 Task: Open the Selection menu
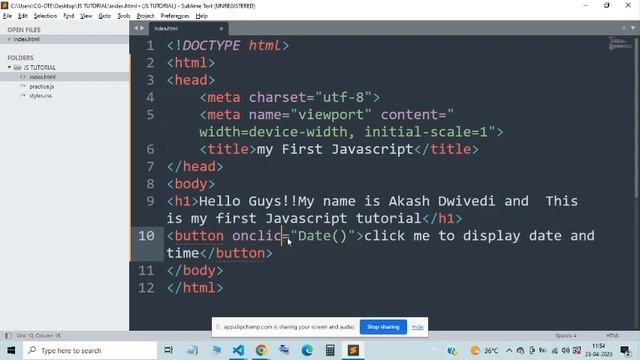click(45, 16)
